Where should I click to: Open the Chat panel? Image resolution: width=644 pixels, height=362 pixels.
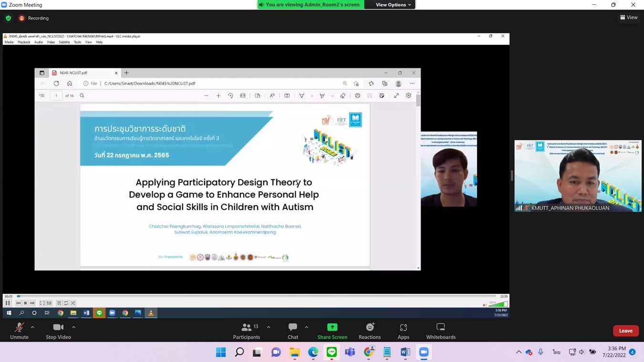coord(293,331)
